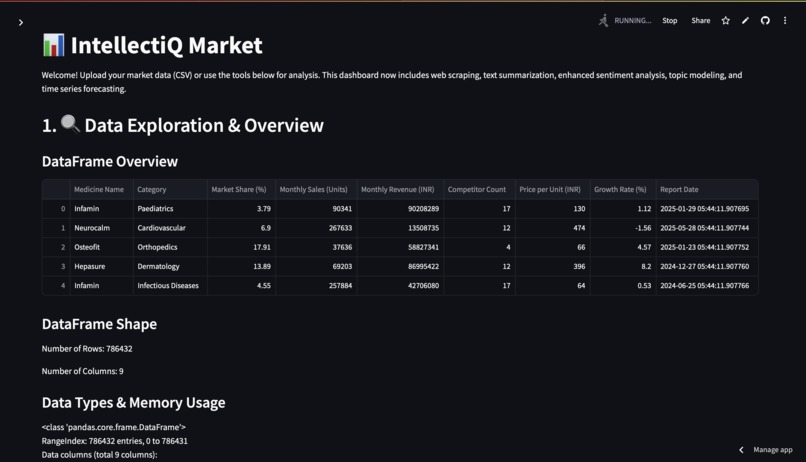Screen dimensions: 806x462
Task: Click the price per unit value 474
Action: [x=553, y=228]
